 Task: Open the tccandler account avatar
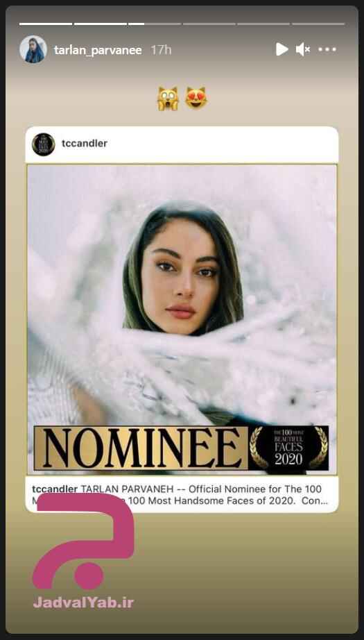pos(43,144)
